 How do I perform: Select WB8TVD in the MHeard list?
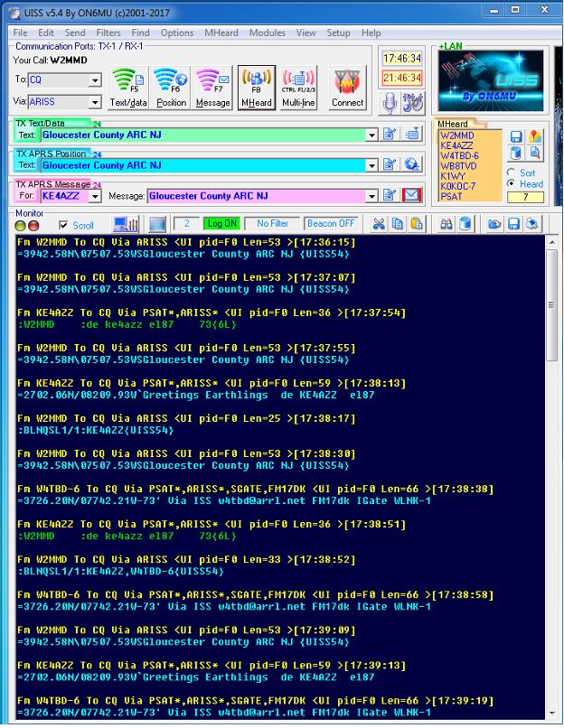tap(458, 166)
